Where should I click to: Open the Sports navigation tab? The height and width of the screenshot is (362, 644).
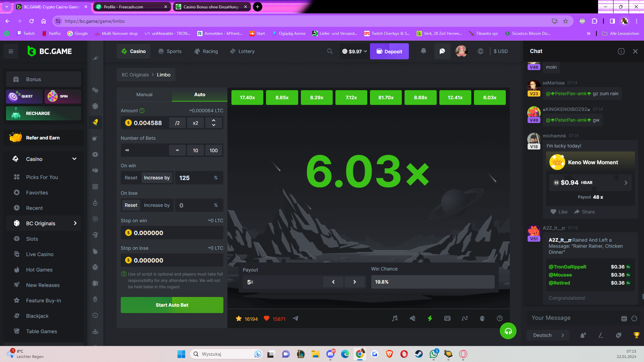click(x=170, y=51)
